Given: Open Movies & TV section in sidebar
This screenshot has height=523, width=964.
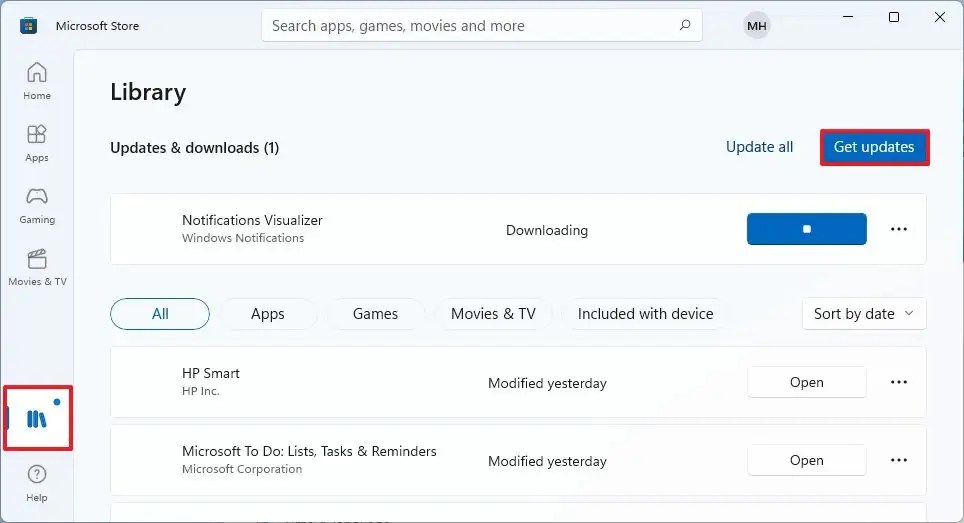Looking at the screenshot, I should (37, 267).
